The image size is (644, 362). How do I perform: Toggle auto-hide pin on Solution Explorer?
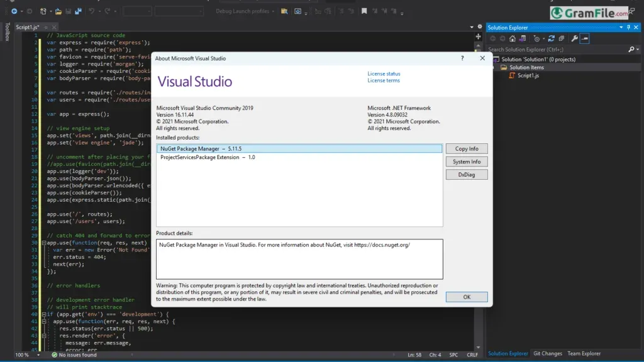coord(628,28)
